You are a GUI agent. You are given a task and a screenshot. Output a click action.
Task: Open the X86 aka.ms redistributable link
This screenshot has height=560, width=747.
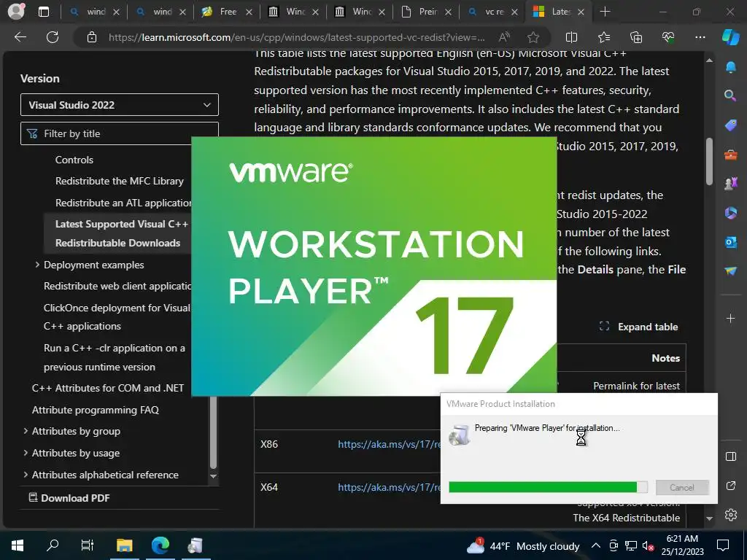(389, 444)
